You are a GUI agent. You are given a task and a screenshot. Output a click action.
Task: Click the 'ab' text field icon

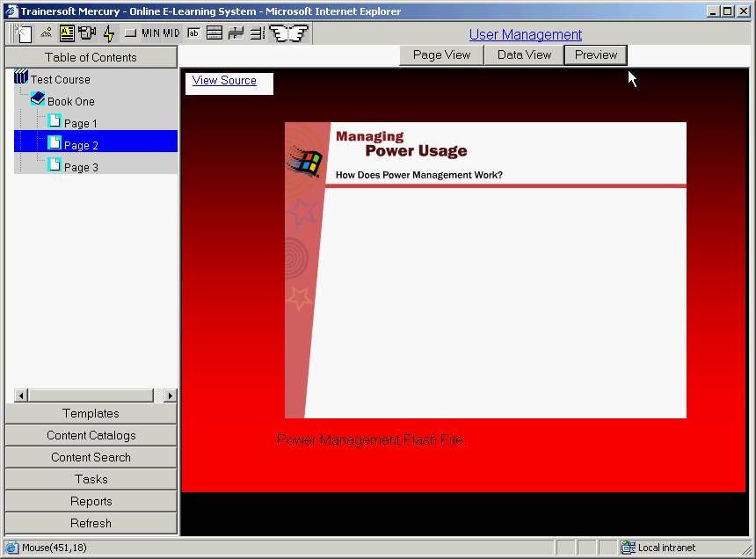193,33
